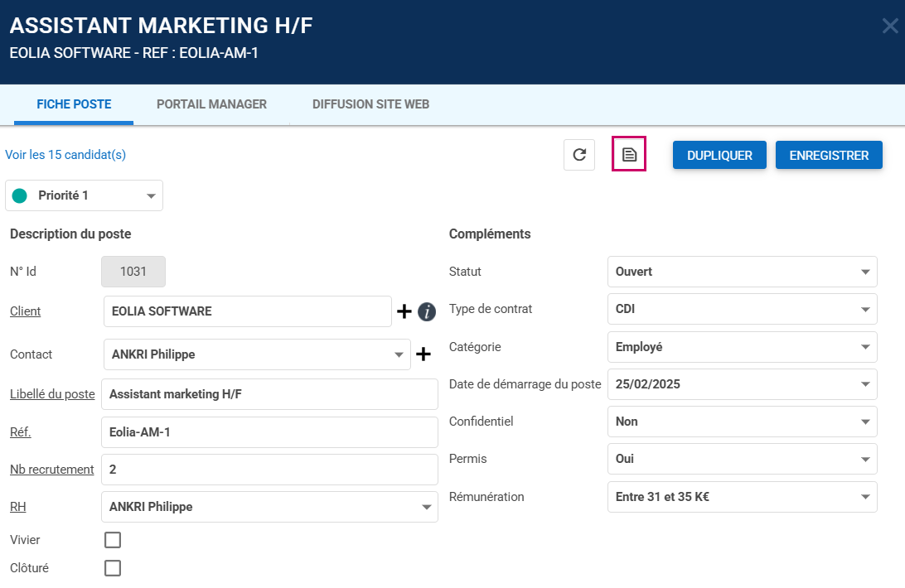Image resolution: width=905 pixels, height=588 pixels.
Task: Expand the Statut dropdown
Action: tap(742, 272)
